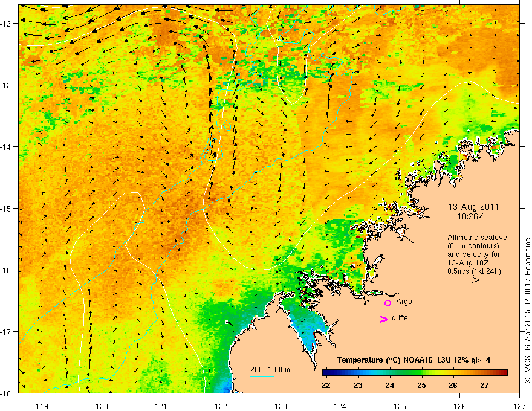Click the magenta Argo circle legend symbol
The image size is (532, 411).
(x=388, y=303)
